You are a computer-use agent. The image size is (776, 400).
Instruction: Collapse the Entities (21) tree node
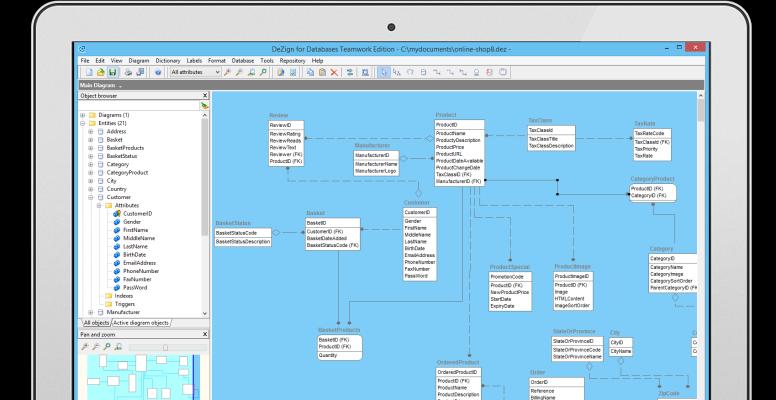tap(83, 123)
